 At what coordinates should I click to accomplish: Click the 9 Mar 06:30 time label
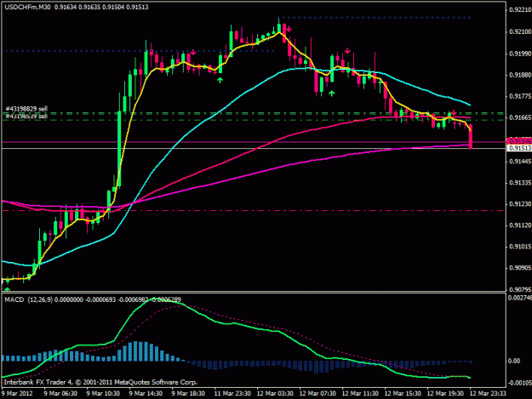[x=60, y=393]
